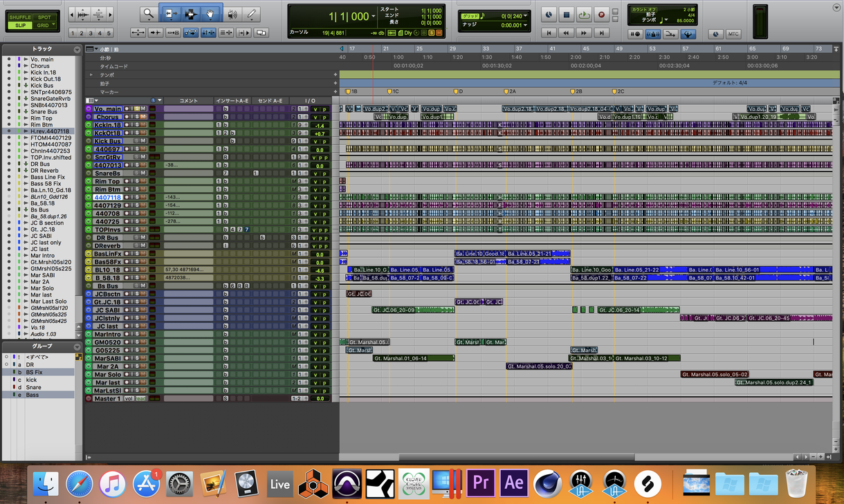
Task: Click the Return to Zero button
Action: point(549,32)
